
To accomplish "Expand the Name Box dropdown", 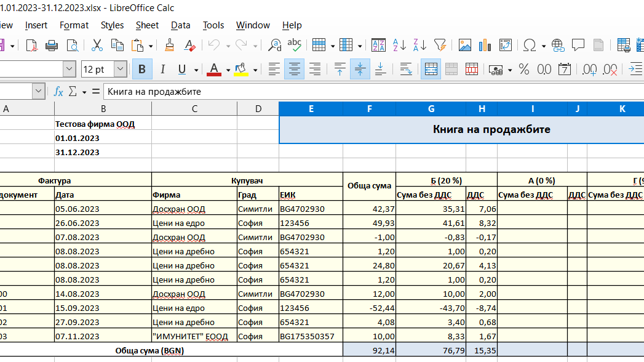I will pyautogui.click(x=39, y=91).
